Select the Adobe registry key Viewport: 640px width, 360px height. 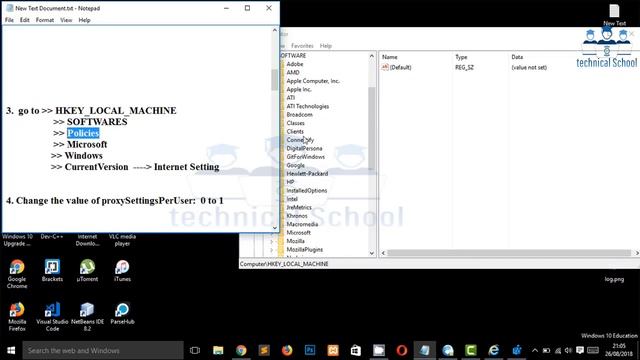[x=294, y=64]
